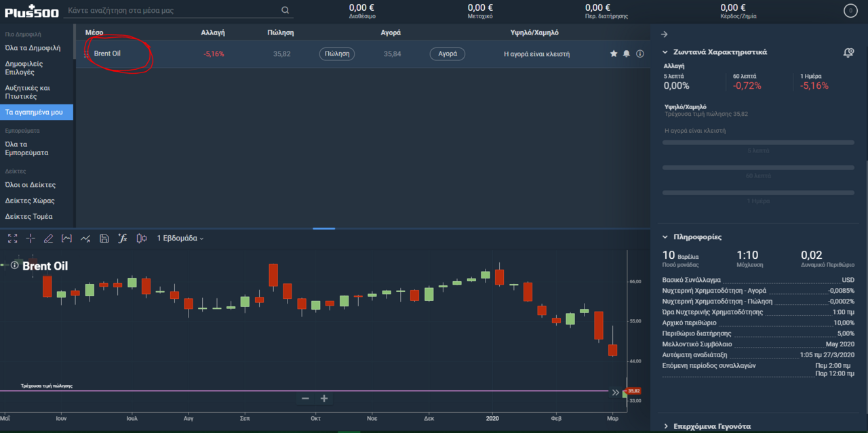Open the trend line comparison tool
Screen dimensions: 868x433
coord(85,239)
